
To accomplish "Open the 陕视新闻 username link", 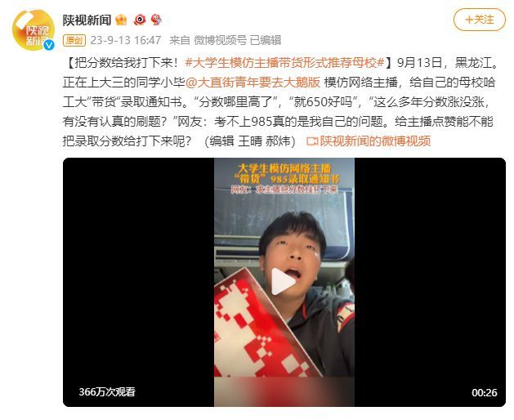I will coord(87,20).
